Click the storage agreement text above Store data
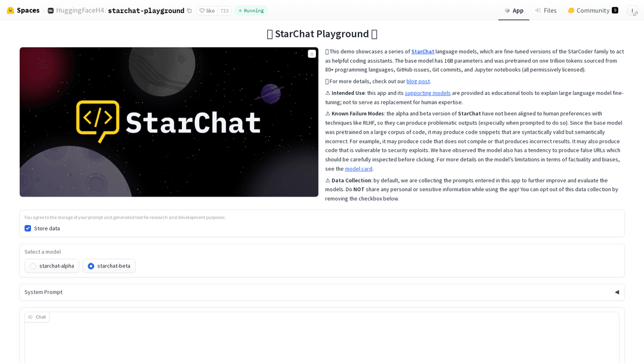 pos(125,217)
